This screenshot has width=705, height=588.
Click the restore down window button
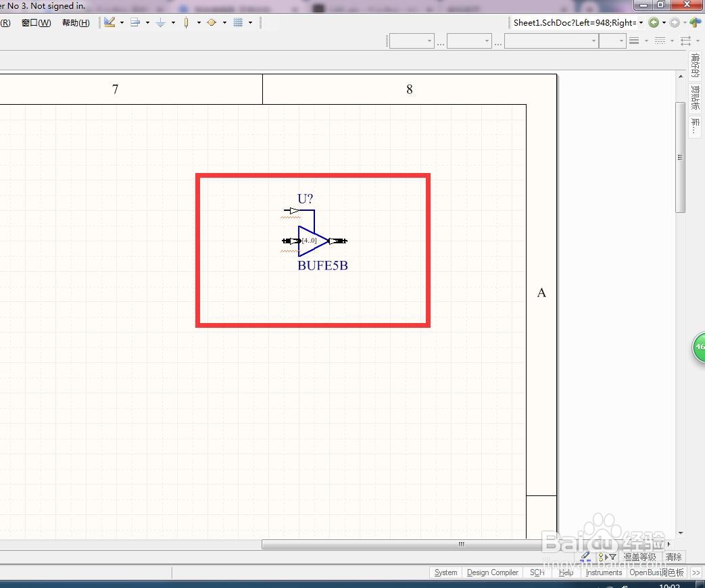[x=661, y=5]
